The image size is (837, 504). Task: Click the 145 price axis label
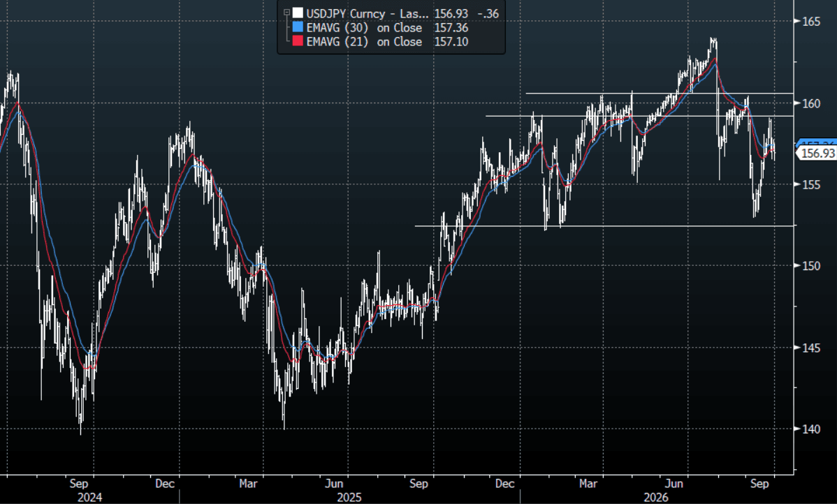click(x=811, y=348)
